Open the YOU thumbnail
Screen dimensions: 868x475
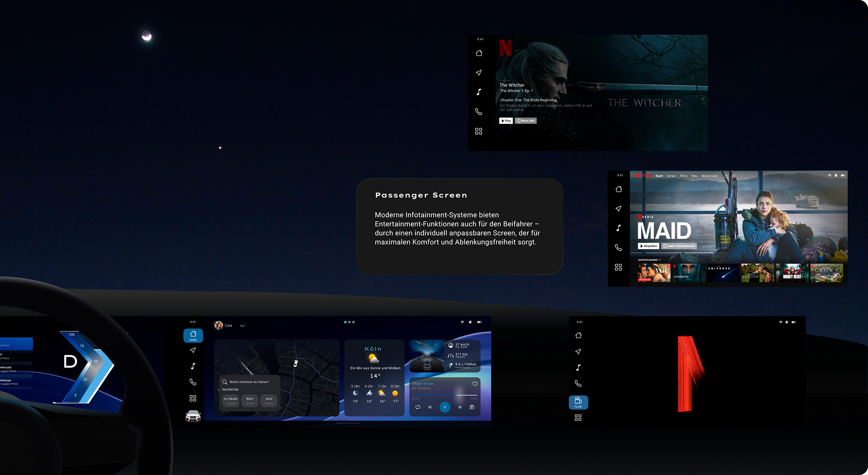point(654,273)
